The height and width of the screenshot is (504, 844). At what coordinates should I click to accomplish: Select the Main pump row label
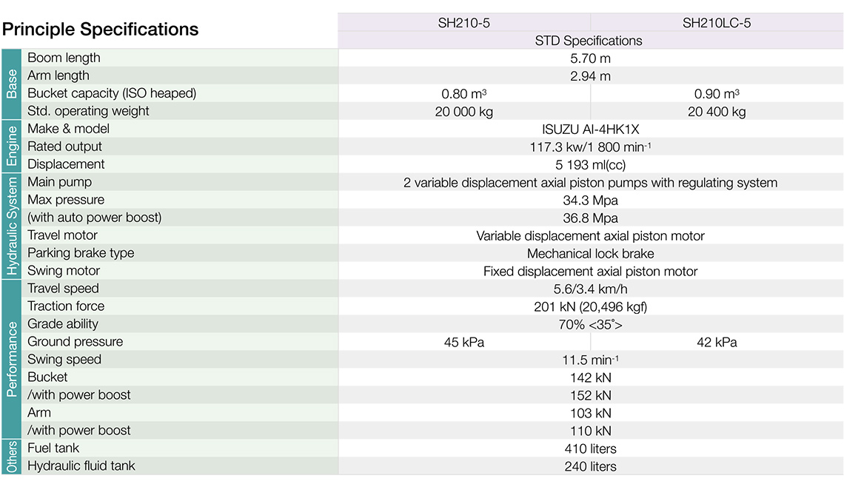coord(59,182)
